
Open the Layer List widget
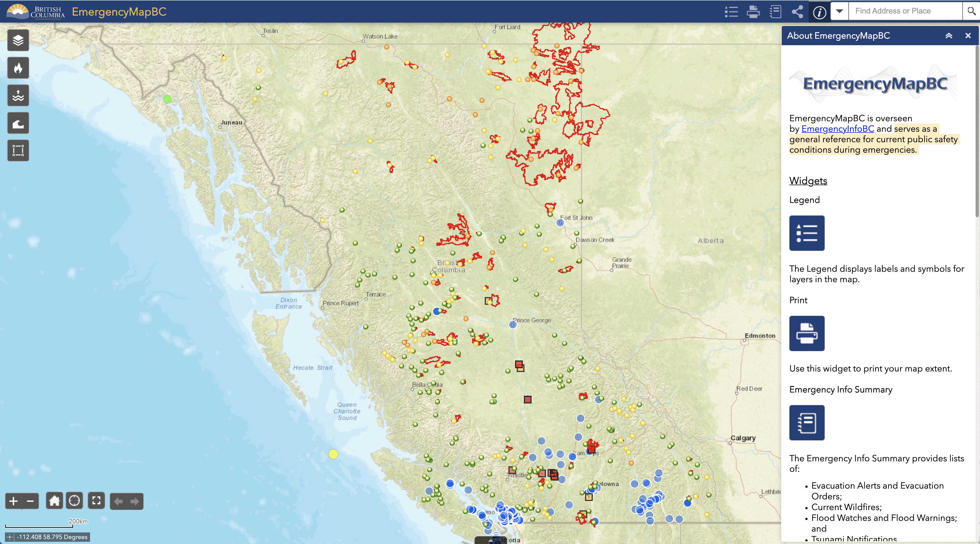coord(18,40)
